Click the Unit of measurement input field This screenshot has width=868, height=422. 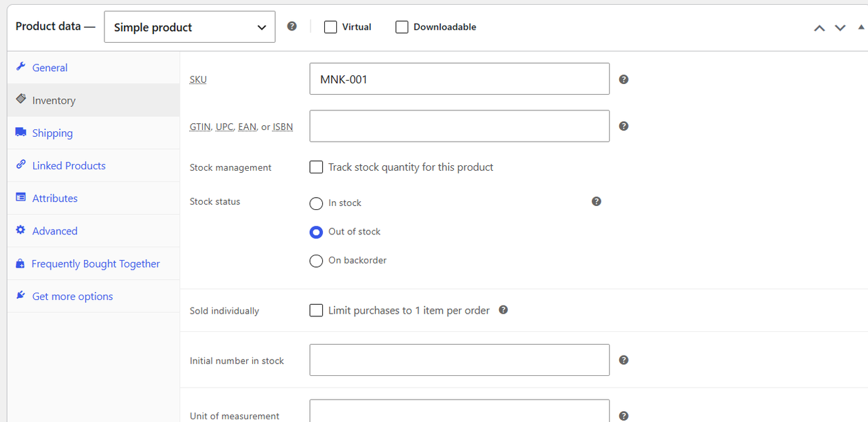tap(459, 411)
